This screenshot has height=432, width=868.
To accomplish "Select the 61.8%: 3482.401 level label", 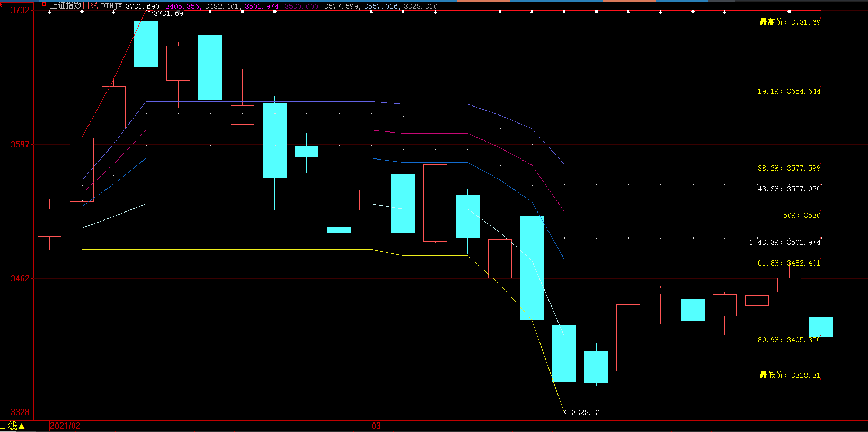I will tap(789, 263).
